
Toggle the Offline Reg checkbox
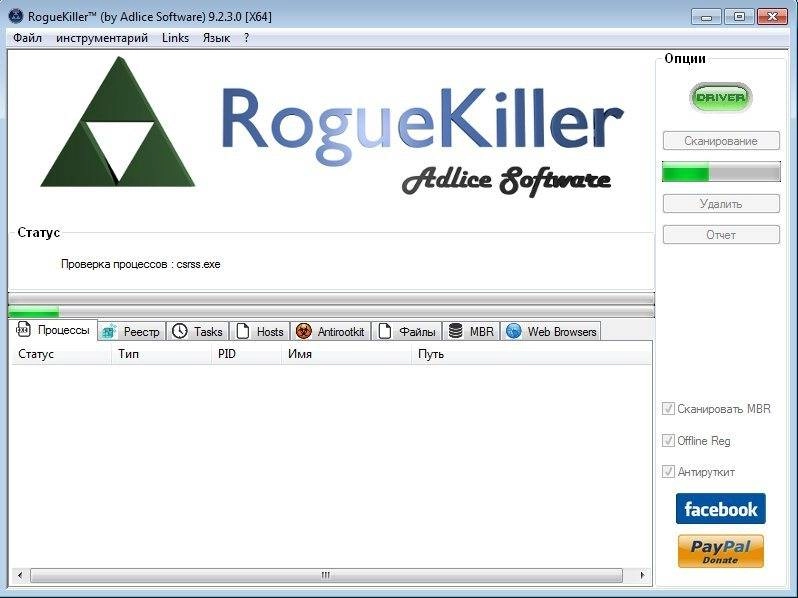(x=668, y=441)
